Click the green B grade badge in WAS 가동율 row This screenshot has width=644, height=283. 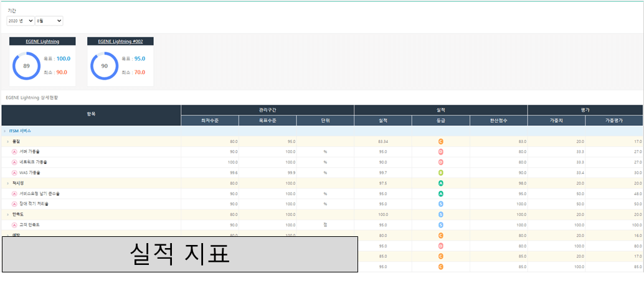[x=441, y=173]
